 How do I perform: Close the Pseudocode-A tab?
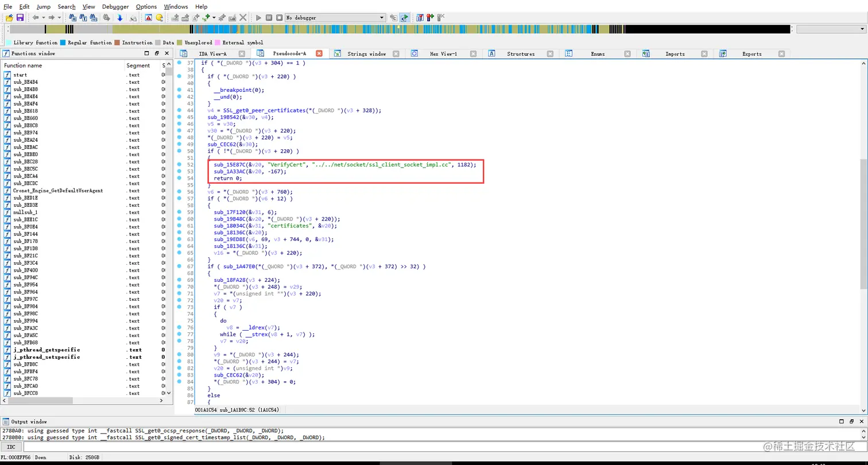[x=319, y=53]
